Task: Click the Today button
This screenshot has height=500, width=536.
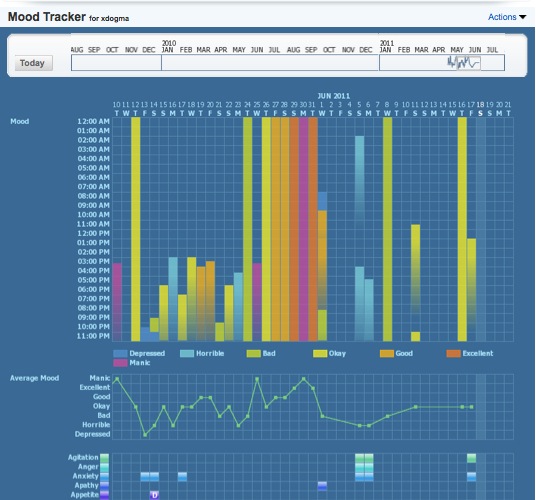Action: pyautogui.click(x=34, y=63)
